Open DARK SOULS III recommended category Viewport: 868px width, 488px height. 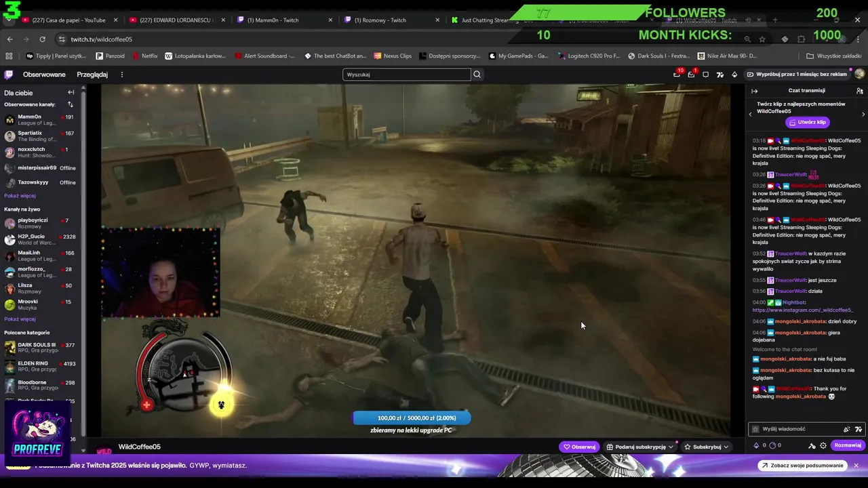[x=40, y=348]
